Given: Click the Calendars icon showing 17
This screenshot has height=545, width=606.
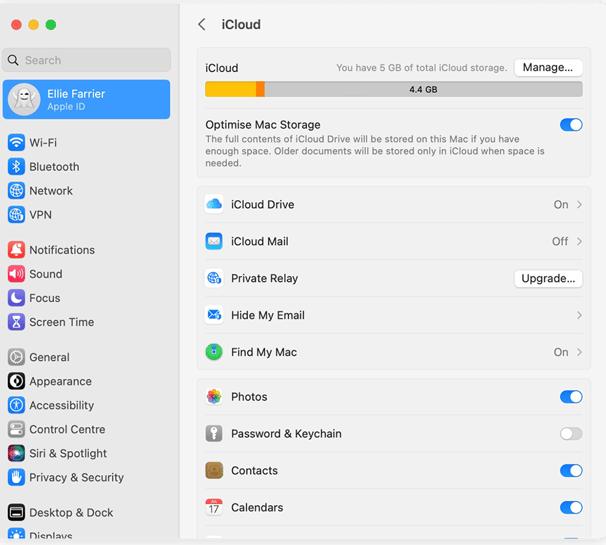Looking at the screenshot, I should [x=214, y=507].
